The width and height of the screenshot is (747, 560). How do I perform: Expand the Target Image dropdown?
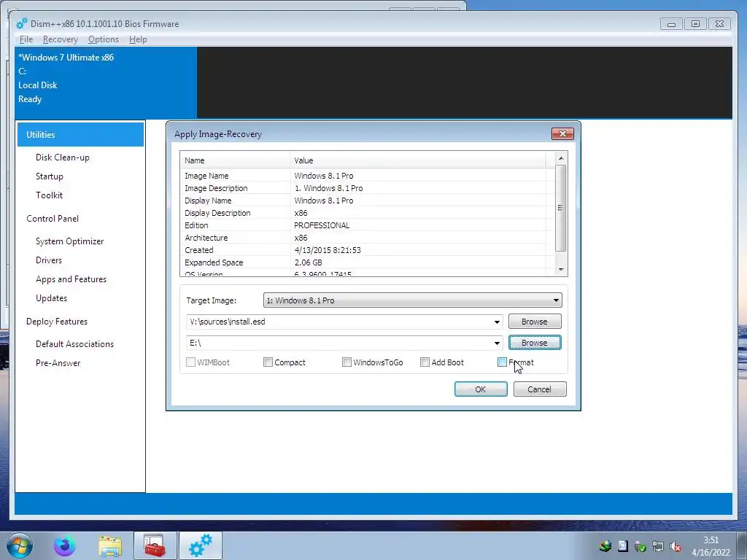[x=555, y=300]
